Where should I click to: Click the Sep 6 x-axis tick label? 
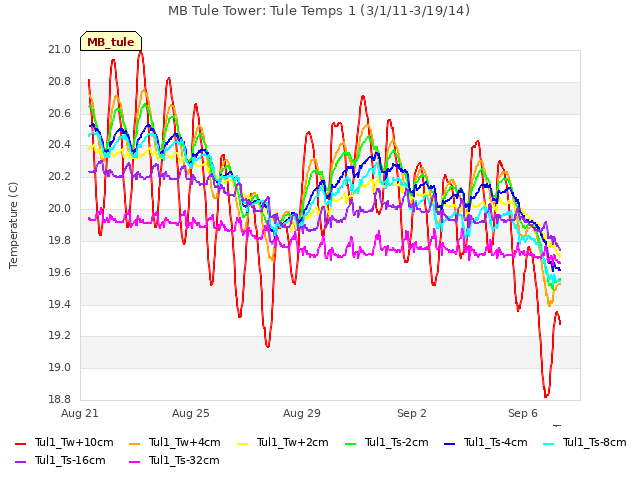pyautogui.click(x=523, y=413)
